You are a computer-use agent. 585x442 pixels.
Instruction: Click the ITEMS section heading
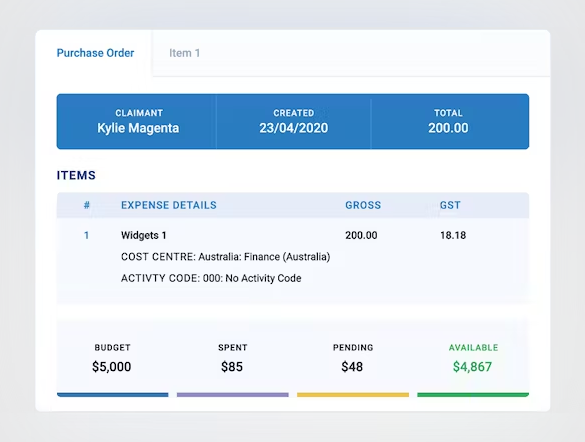tap(76, 175)
